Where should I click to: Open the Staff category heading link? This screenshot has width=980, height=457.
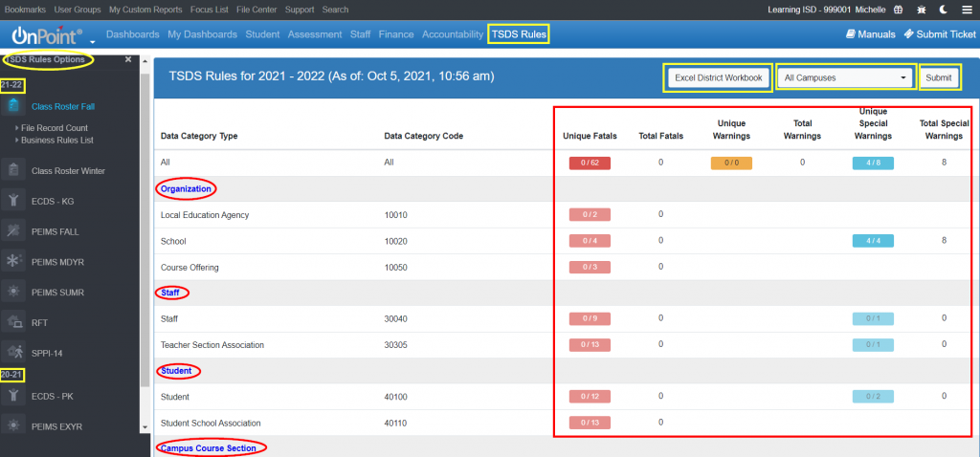[x=169, y=293]
